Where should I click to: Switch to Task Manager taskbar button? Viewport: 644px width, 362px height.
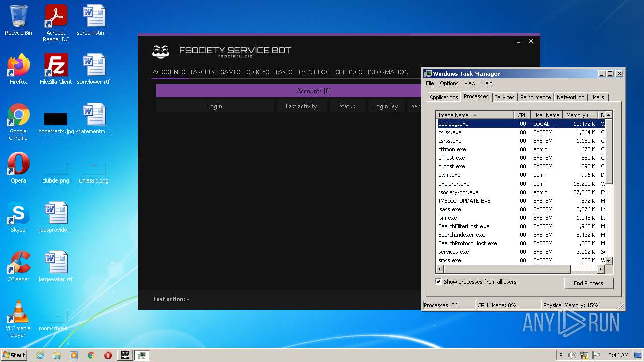coord(142,355)
